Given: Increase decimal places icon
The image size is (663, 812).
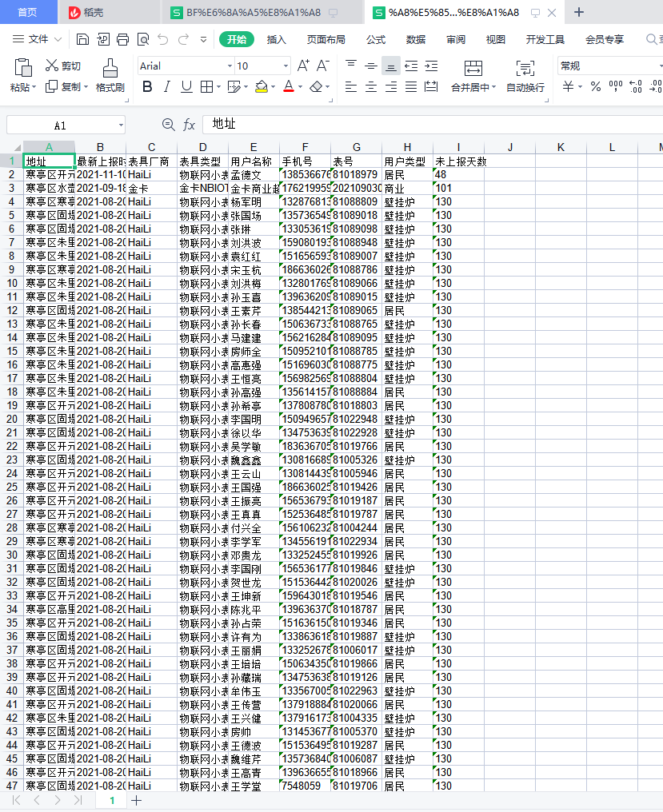Looking at the screenshot, I should [x=636, y=86].
